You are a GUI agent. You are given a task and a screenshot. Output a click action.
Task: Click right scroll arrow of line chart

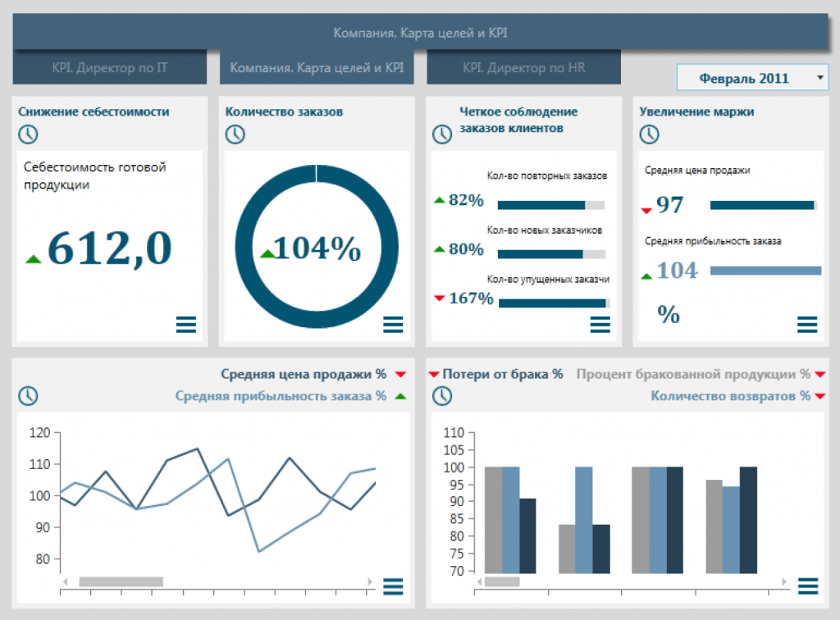click(370, 581)
